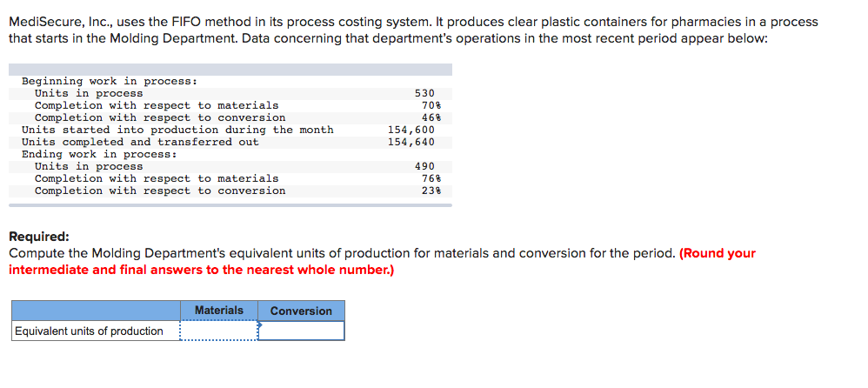
Task: Click the 70% materials completion value
Action: (x=431, y=106)
